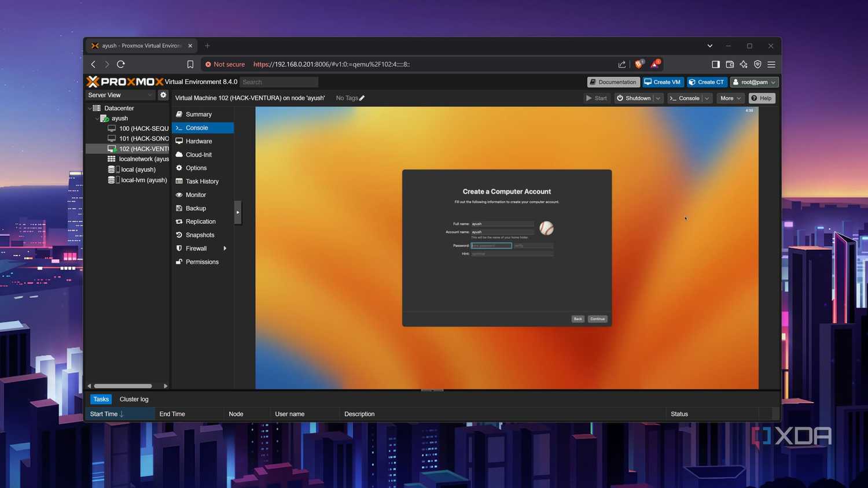Open the Brave Shields lion icon
The image size is (868, 488).
point(639,64)
